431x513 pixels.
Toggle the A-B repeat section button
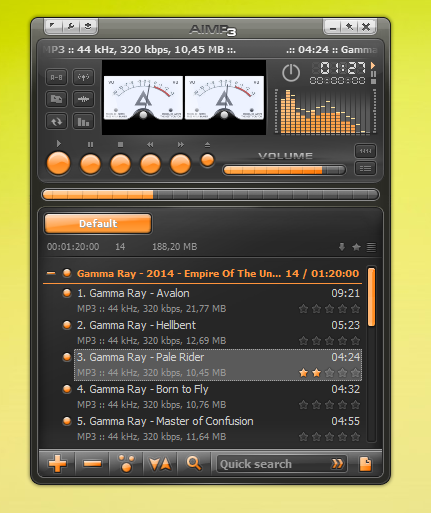click(x=56, y=77)
